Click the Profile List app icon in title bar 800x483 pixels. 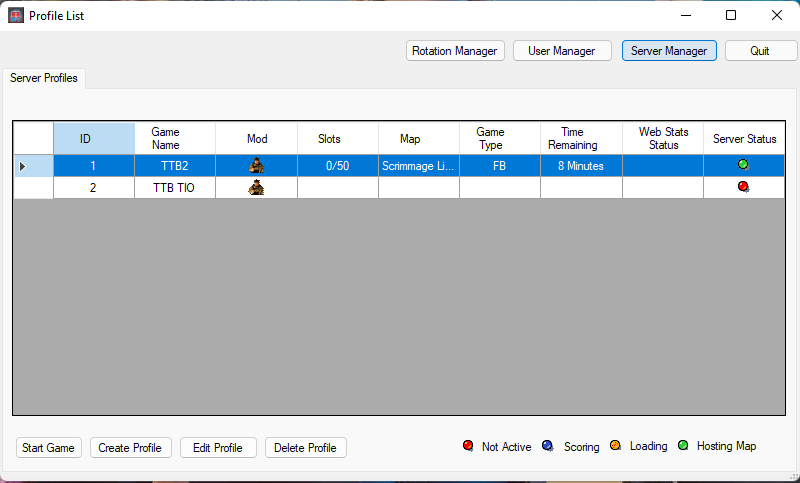(x=16, y=15)
